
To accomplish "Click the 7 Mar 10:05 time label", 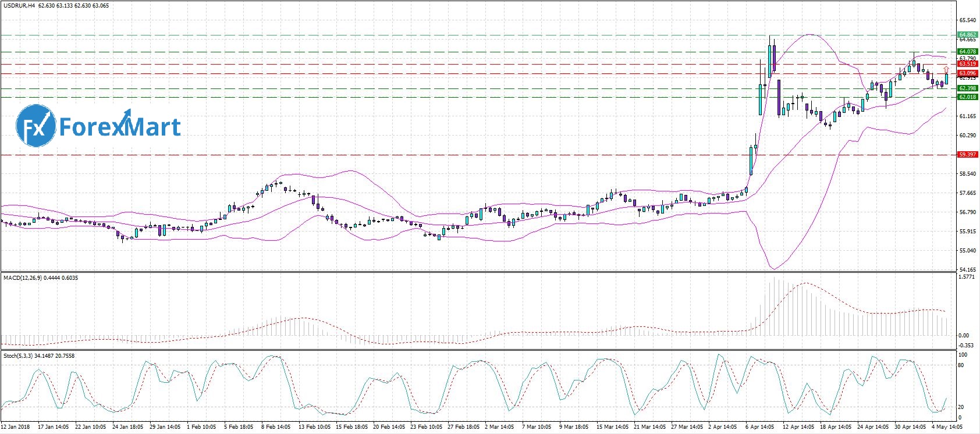I will pos(537,427).
